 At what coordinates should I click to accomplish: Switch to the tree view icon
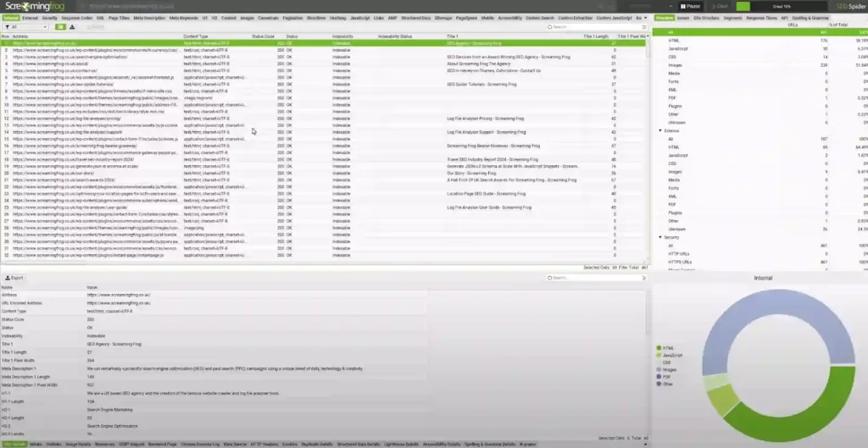point(72,26)
